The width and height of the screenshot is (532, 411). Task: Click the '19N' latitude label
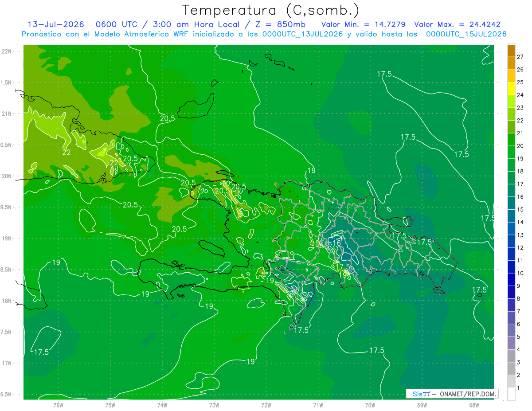tap(7, 239)
